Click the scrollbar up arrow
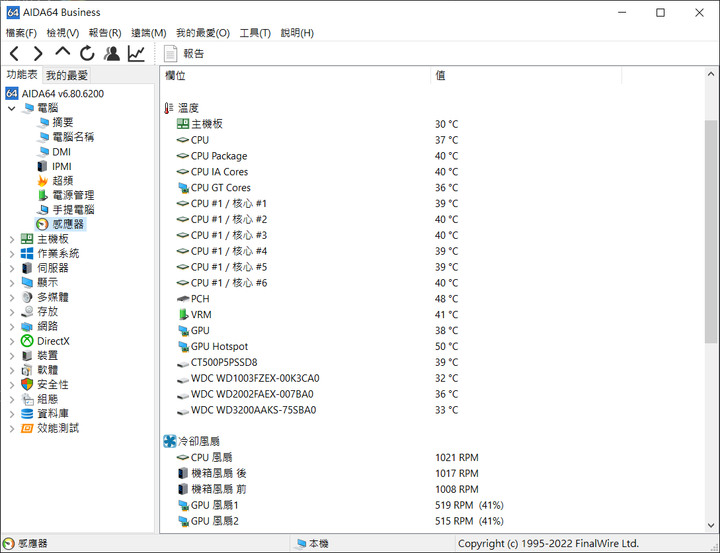 (x=711, y=74)
